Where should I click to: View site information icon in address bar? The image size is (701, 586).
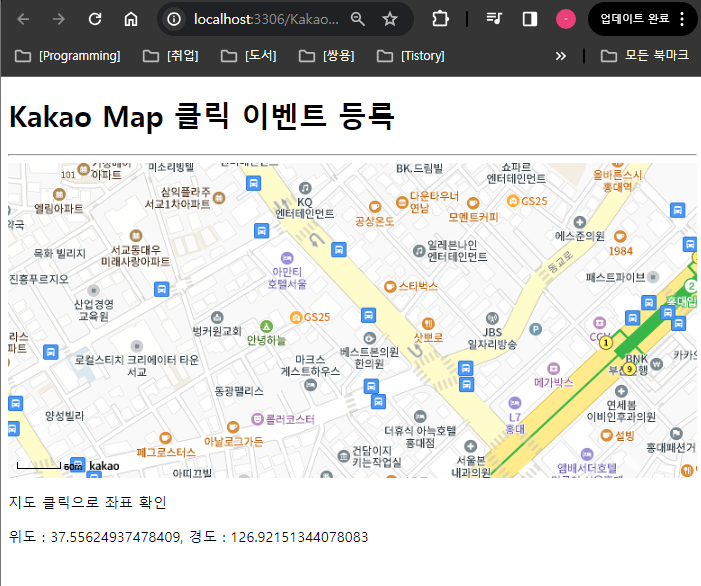174,19
